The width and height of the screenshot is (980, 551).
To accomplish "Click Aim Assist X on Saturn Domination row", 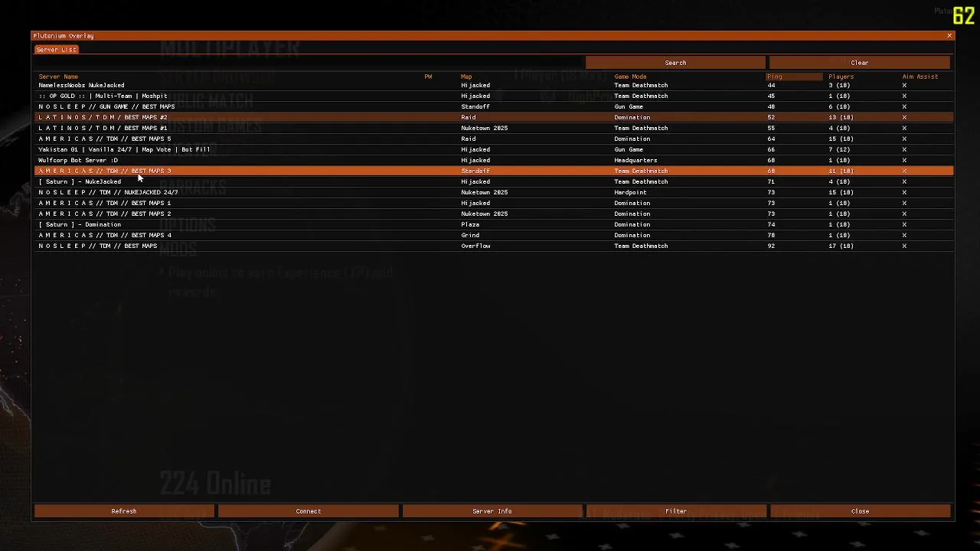I will [904, 224].
